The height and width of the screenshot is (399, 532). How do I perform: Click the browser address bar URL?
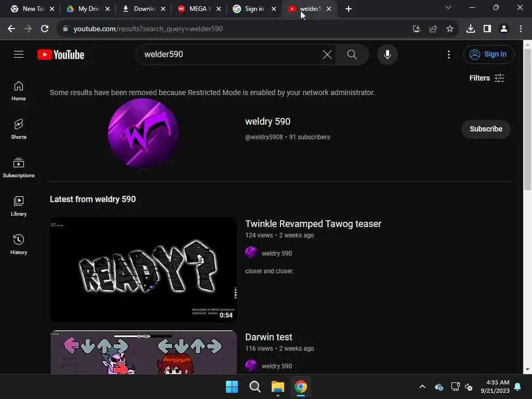(148, 29)
